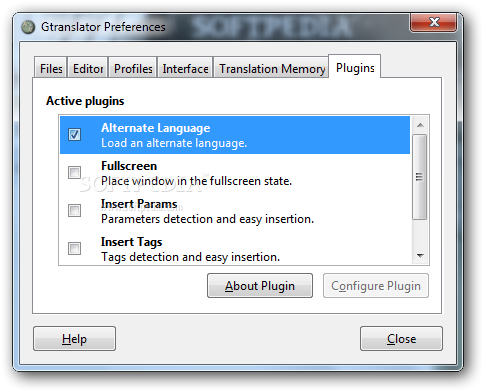
Task: Open the Profiles tab
Action: tap(133, 68)
